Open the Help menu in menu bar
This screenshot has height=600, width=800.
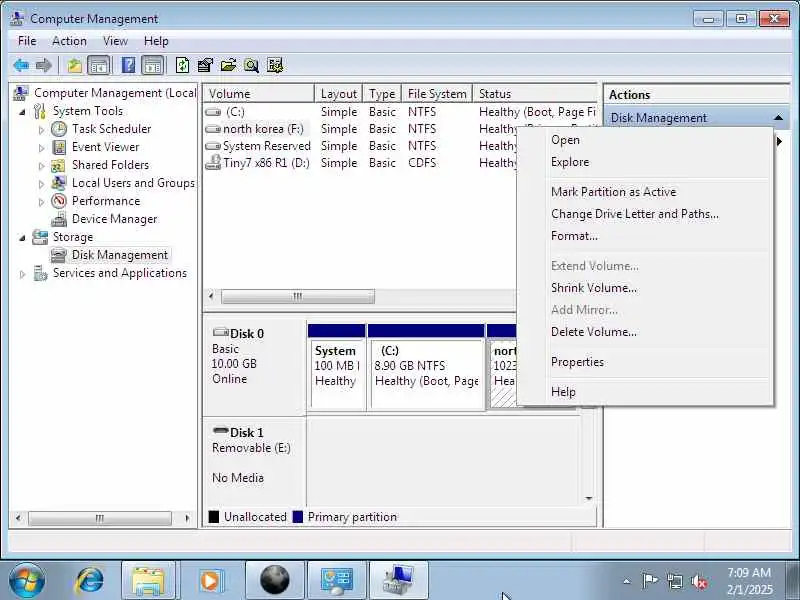click(x=156, y=41)
